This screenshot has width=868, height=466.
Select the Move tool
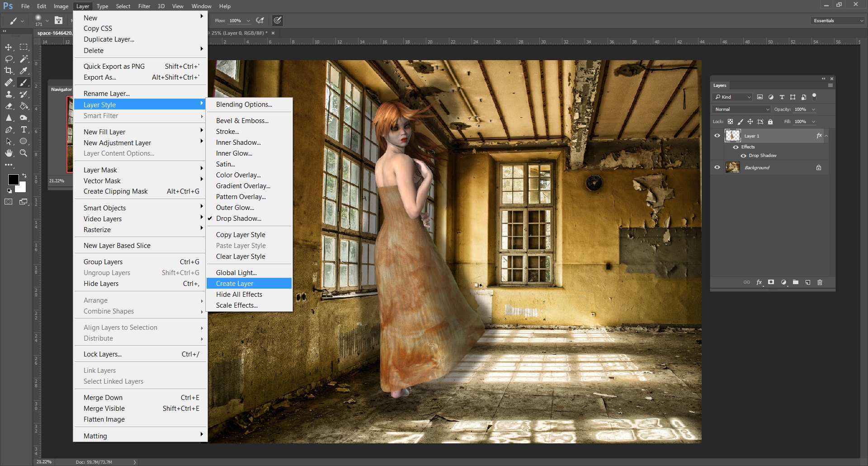(8, 47)
